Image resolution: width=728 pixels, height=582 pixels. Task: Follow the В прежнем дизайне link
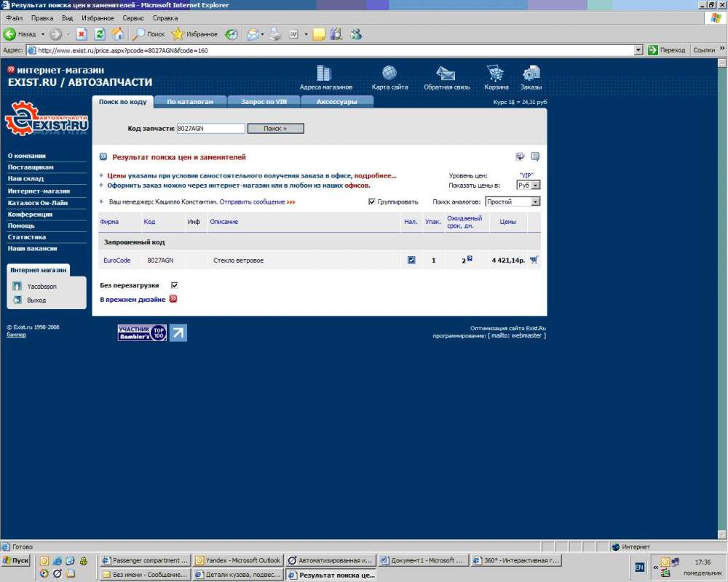click(x=132, y=299)
